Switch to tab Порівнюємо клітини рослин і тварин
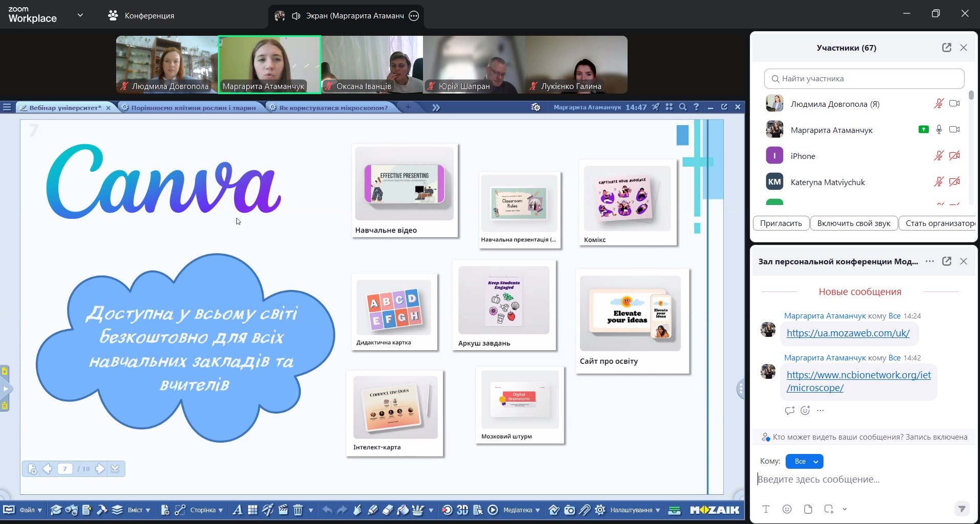 coord(193,107)
